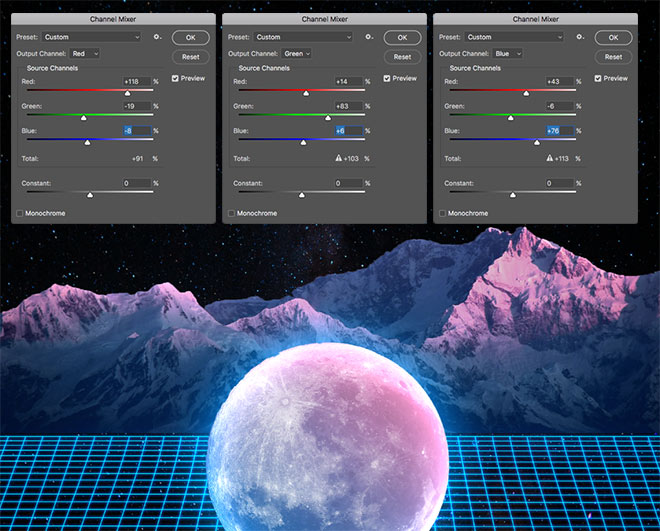Click Constant slider handle in Green output dialog

pos(302,195)
